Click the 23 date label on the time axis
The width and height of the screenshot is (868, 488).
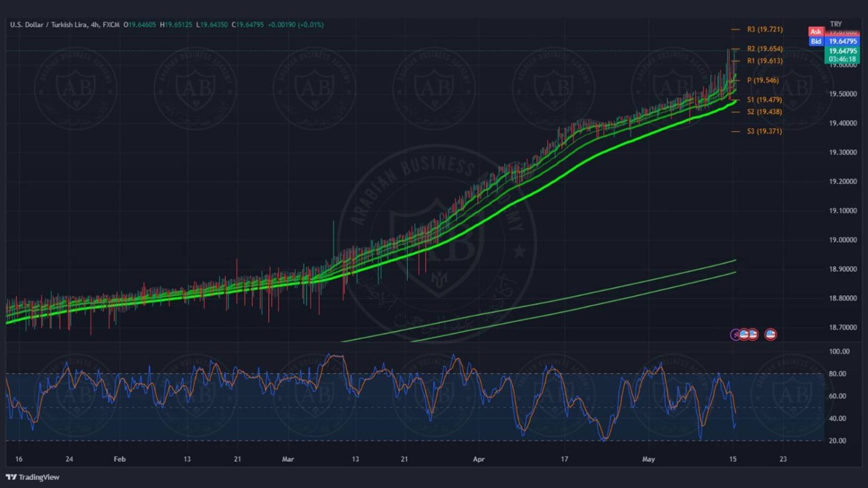tap(783, 459)
